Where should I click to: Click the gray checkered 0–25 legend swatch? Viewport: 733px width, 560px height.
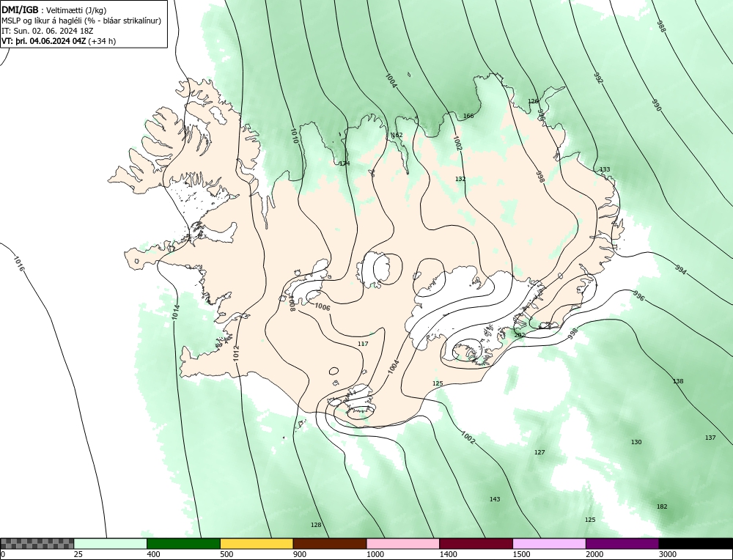click(x=37, y=543)
